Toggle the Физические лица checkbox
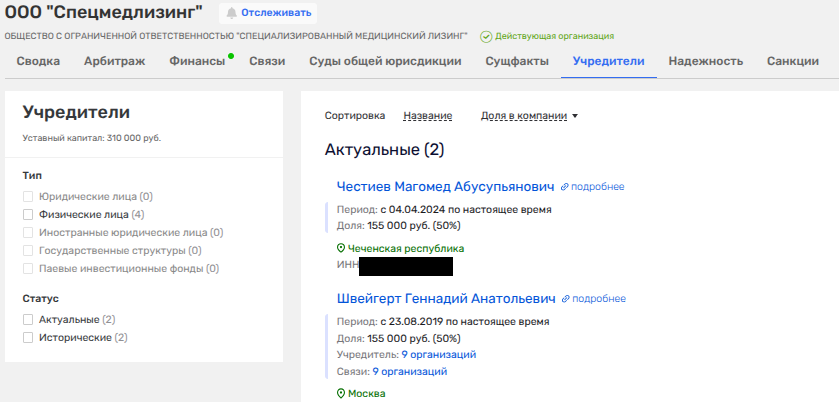 pos(29,214)
